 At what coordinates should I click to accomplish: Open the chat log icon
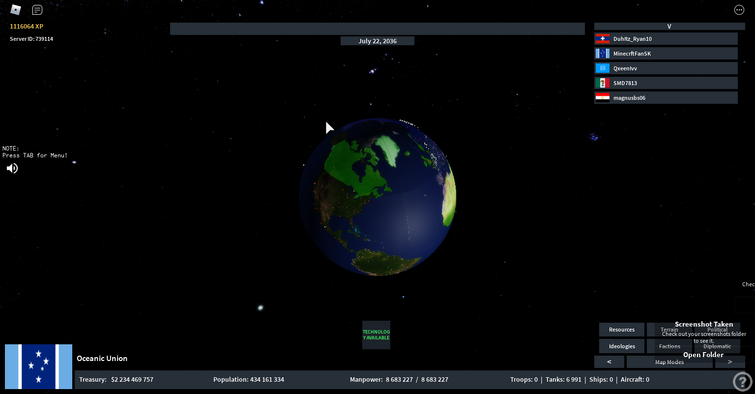[x=37, y=10]
